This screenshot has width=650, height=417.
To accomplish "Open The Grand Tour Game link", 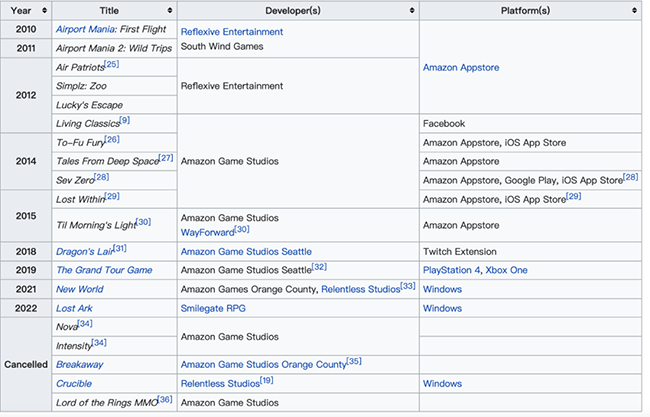I will tap(104, 270).
